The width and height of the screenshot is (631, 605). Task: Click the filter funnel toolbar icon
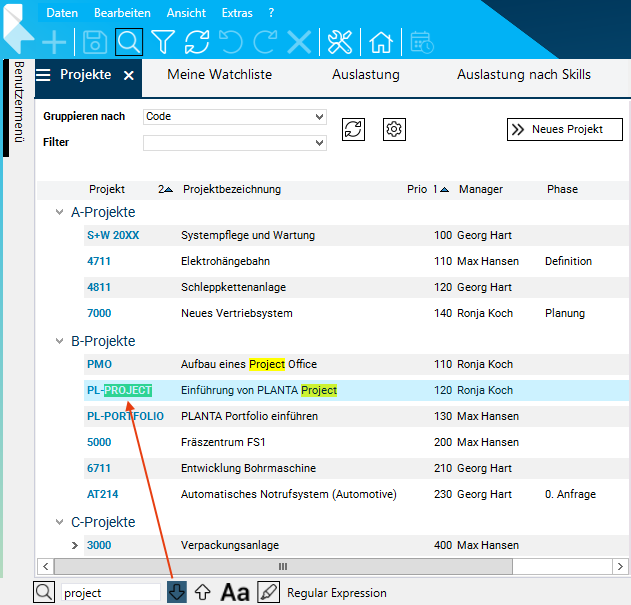pos(163,42)
